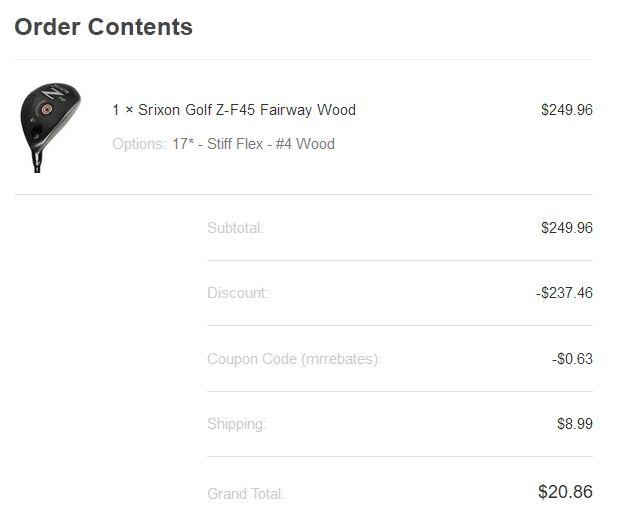This screenshot has height=517, width=626.
Task: Click the "1 ×" quantity before the product name
Action: click(123, 110)
